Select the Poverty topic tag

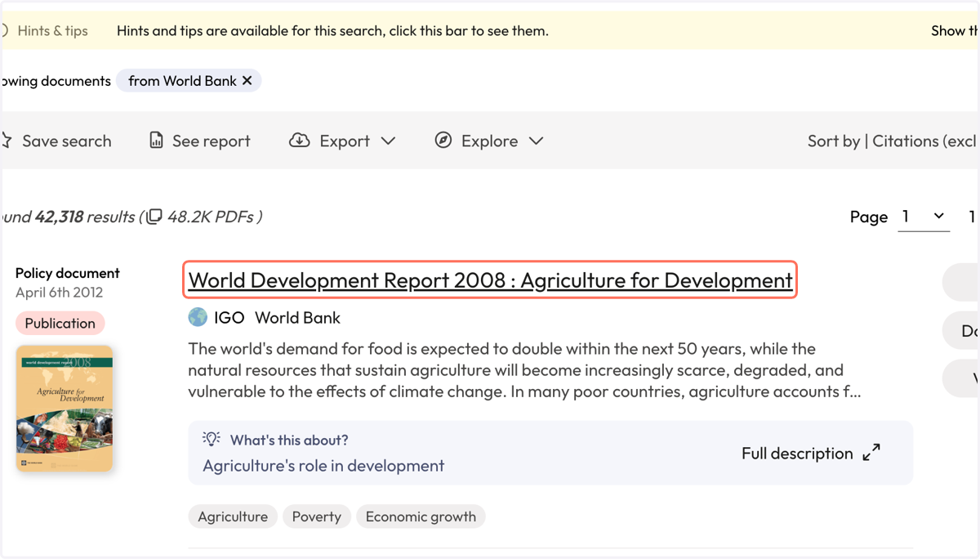[317, 517]
